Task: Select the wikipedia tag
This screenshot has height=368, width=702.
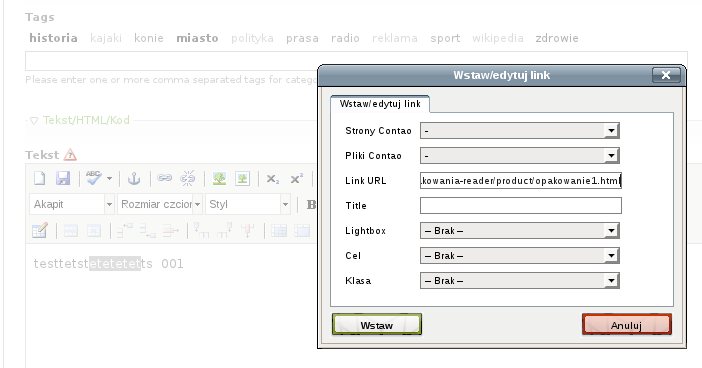Action: (497, 38)
